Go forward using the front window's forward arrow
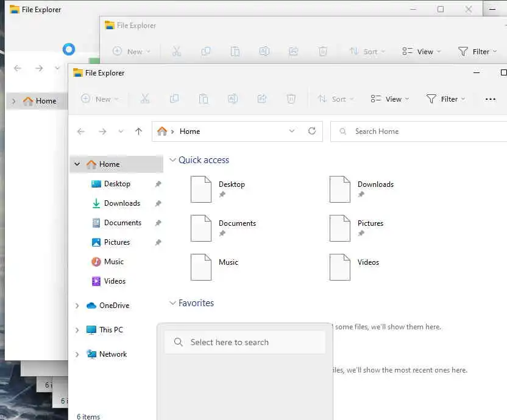 pos(102,131)
